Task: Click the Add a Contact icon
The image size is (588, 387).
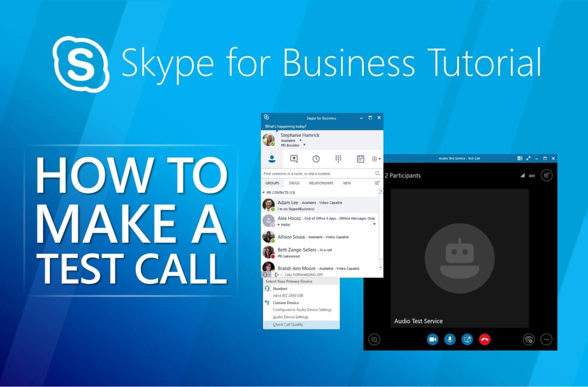Action: tap(377, 183)
